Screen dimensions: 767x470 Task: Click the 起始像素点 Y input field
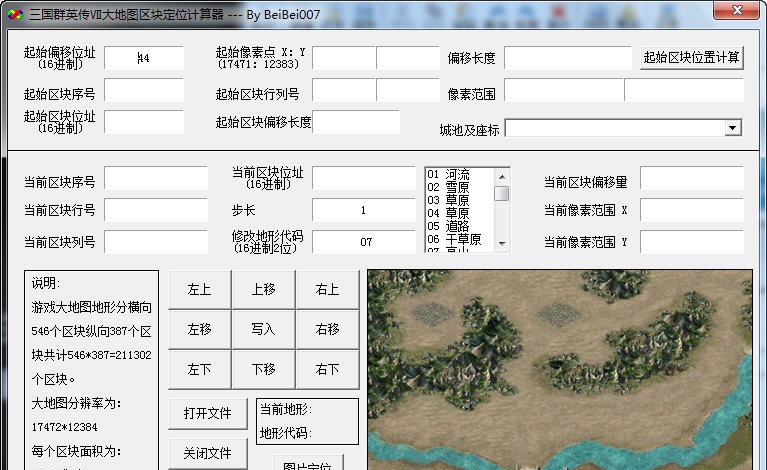click(x=408, y=58)
